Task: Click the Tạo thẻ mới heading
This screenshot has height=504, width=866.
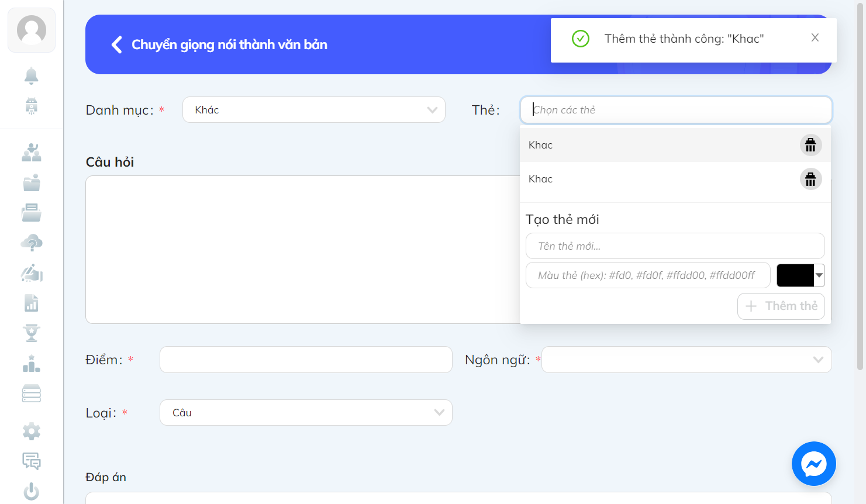Action: click(563, 219)
